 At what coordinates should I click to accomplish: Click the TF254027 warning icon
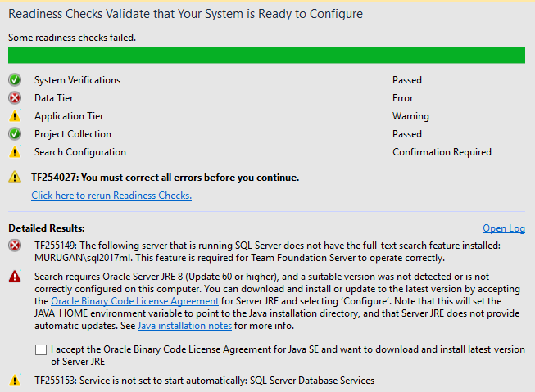pos(15,178)
